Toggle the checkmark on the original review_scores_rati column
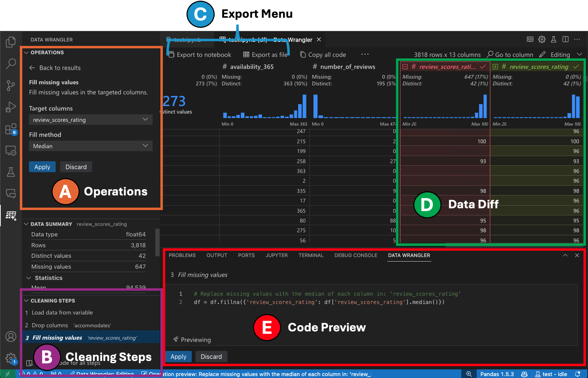The height and width of the screenshot is (378, 588). click(x=483, y=66)
